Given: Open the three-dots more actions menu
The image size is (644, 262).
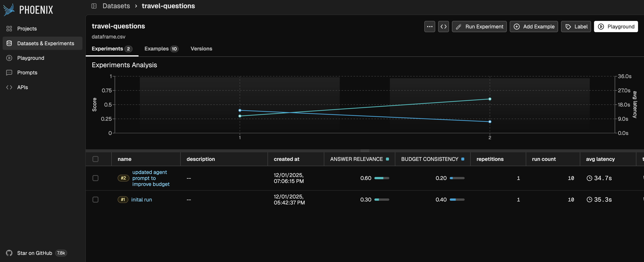Looking at the screenshot, I should click(430, 27).
